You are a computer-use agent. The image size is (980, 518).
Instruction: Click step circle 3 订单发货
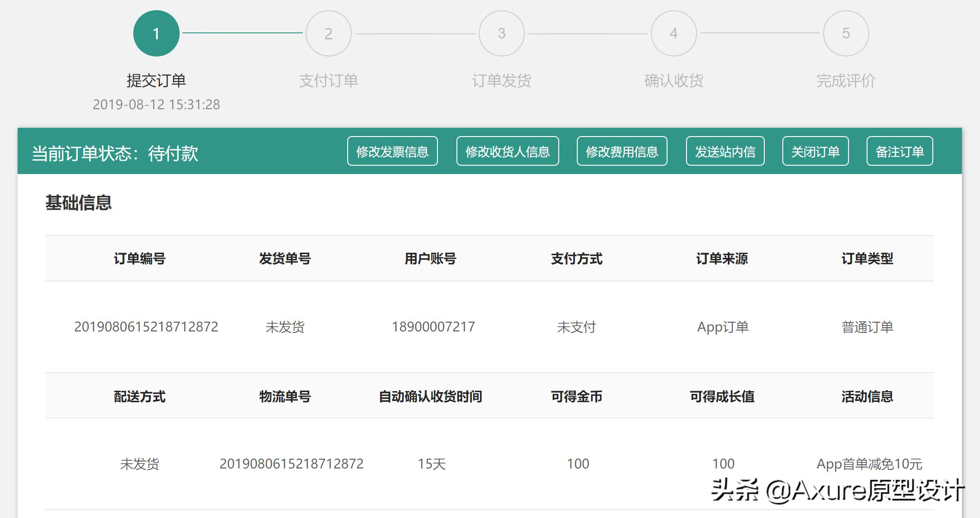pos(501,33)
